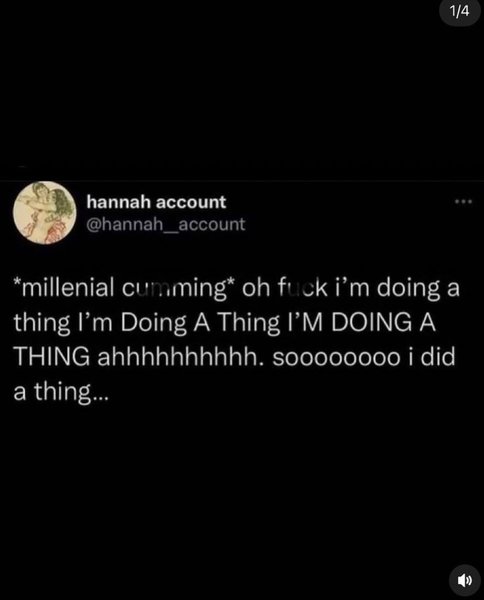Click the "i did" text ending line three
This screenshot has width=484, height=600.
[432, 357]
